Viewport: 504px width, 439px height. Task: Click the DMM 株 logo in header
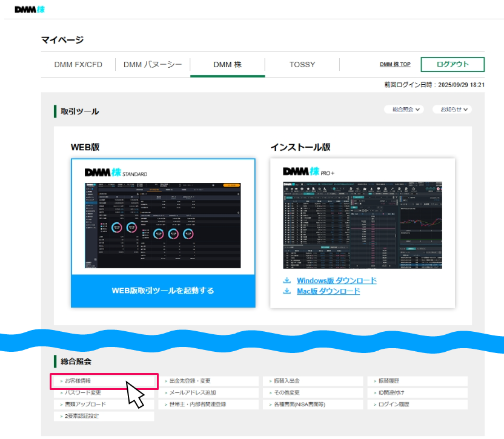pyautogui.click(x=29, y=10)
